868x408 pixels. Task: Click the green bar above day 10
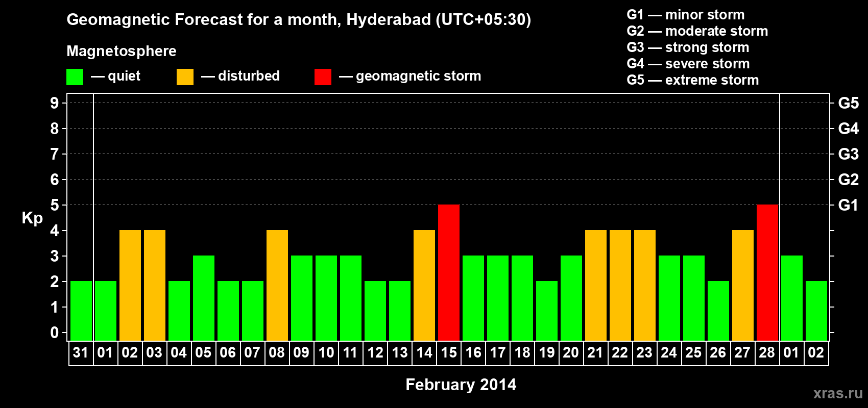[326, 298]
